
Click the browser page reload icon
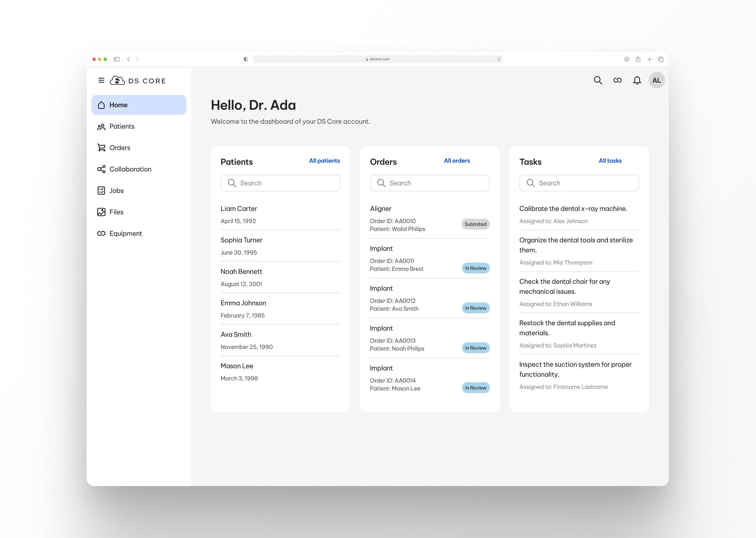tap(499, 59)
